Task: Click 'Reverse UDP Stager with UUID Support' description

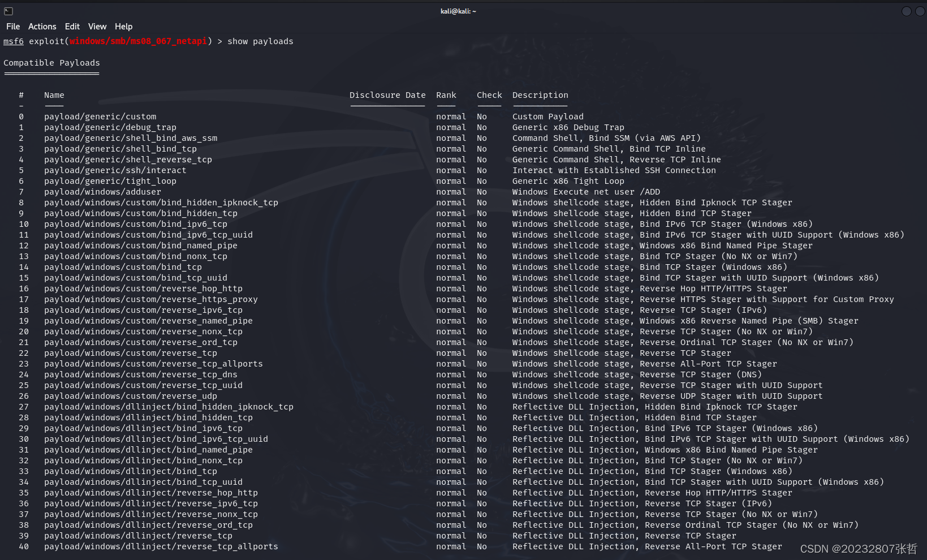Action: click(731, 396)
